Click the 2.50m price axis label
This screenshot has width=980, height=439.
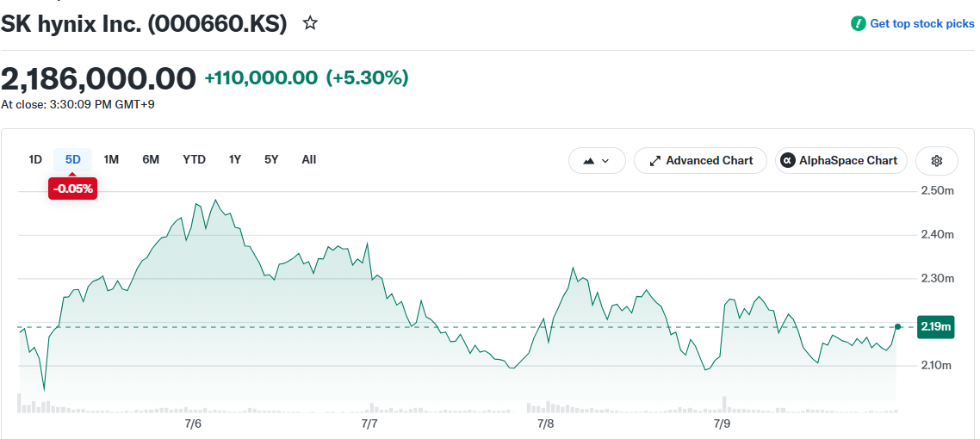click(x=938, y=191)
